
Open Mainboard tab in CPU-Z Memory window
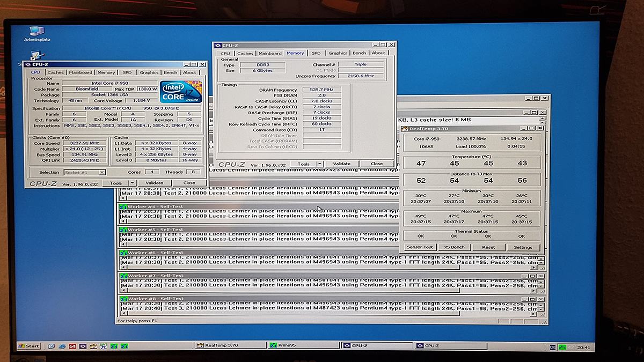click(270, 53)
